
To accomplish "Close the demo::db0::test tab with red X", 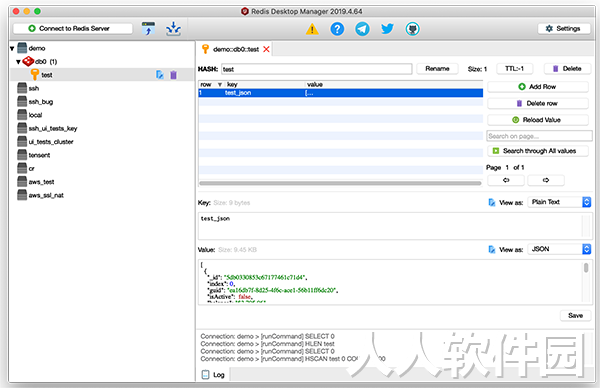I will click(266, 49).
